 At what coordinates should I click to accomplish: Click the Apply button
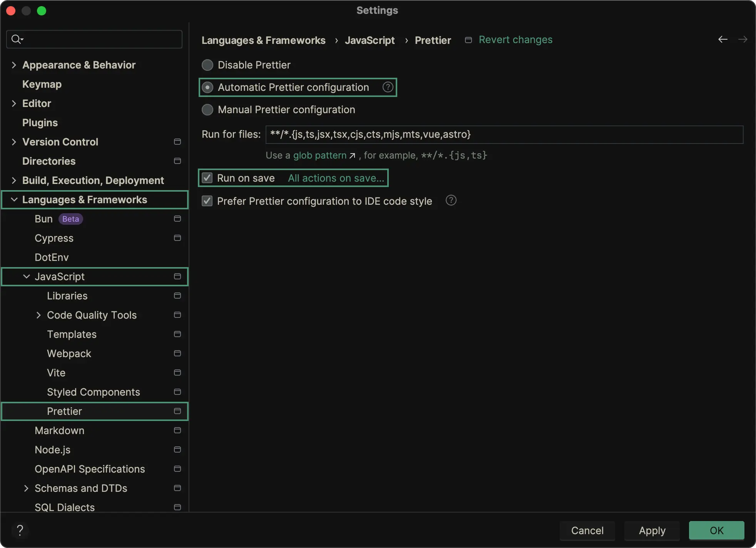tap(652, 530)
